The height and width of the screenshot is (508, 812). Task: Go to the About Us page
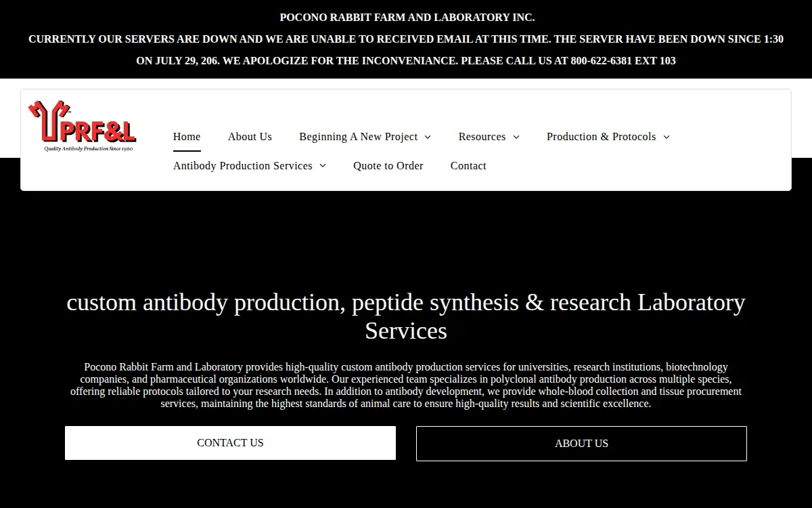pos(250,137)
